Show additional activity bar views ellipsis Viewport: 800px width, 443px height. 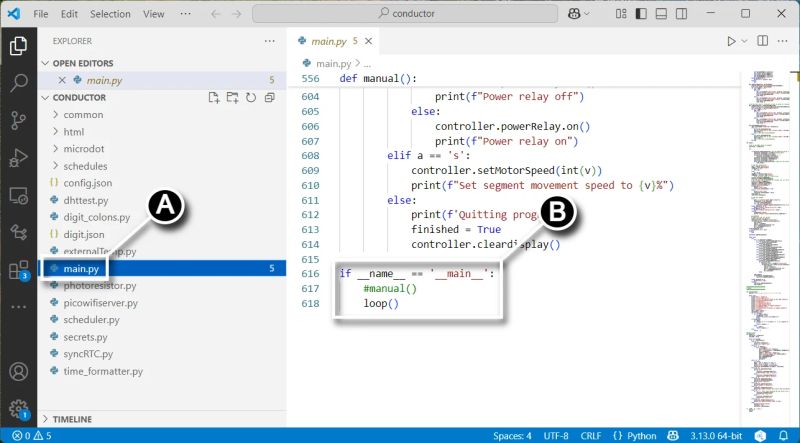click(x=18, y=307)
